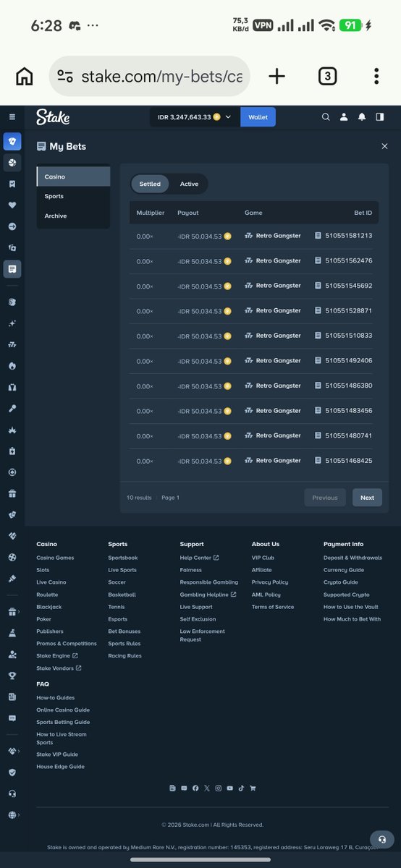Expand the handshake sponsorships sidebar item
The width and height of the screenshot is (401, 868).
coord(12,751)
